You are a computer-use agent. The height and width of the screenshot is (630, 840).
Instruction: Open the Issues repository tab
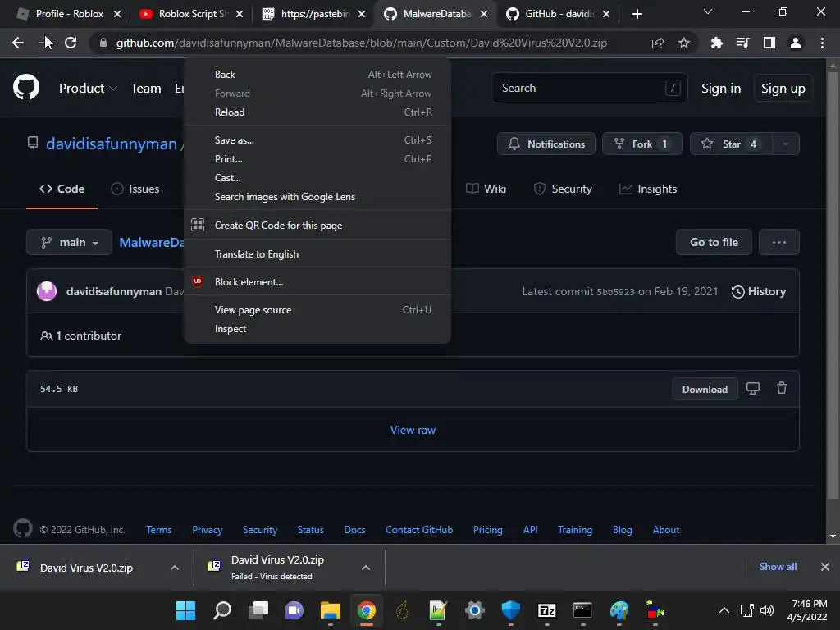(135, 189)
